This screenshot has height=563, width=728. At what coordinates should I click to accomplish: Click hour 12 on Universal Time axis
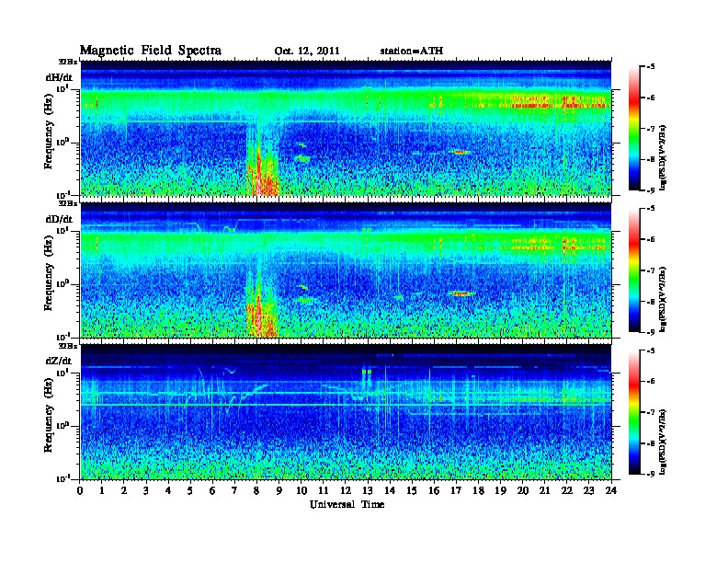(x=346, y=491)
